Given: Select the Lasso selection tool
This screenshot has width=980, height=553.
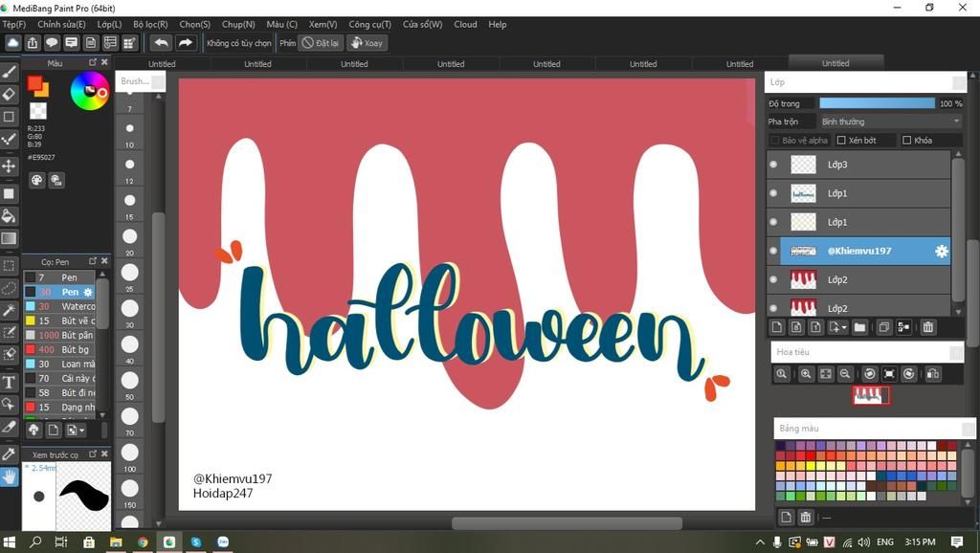Looking at the screenshot, I should pos(9,288).
